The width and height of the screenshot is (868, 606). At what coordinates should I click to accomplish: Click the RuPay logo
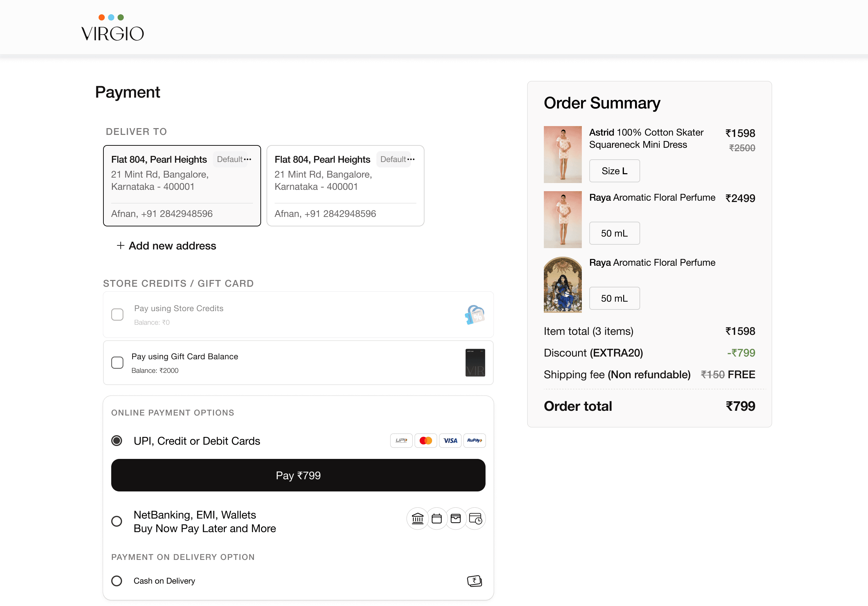pos(474,441)
